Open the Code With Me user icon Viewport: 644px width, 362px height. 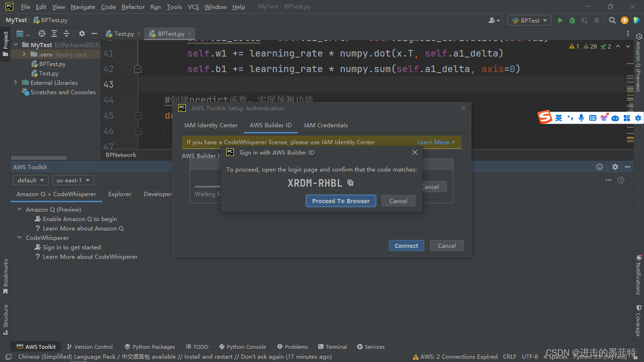pyautogui.click(x=494, y=20)
